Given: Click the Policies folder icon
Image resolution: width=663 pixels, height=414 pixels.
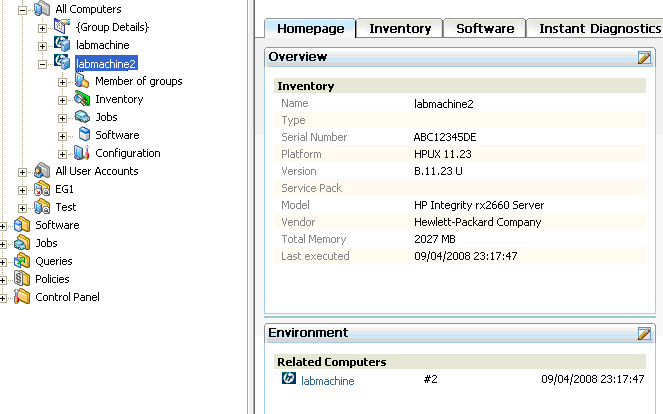Looking at the screenshot, I should [22, 279].
